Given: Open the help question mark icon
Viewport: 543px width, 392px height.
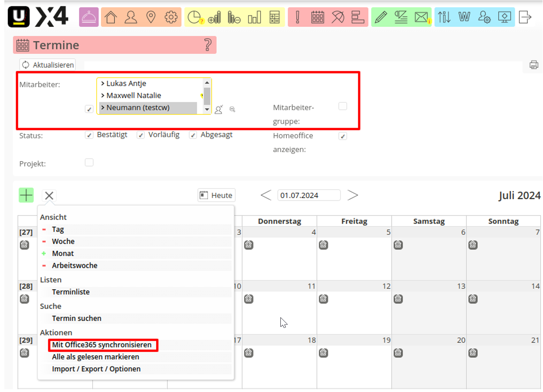Looking at the screenshot, I should point(208,45).
